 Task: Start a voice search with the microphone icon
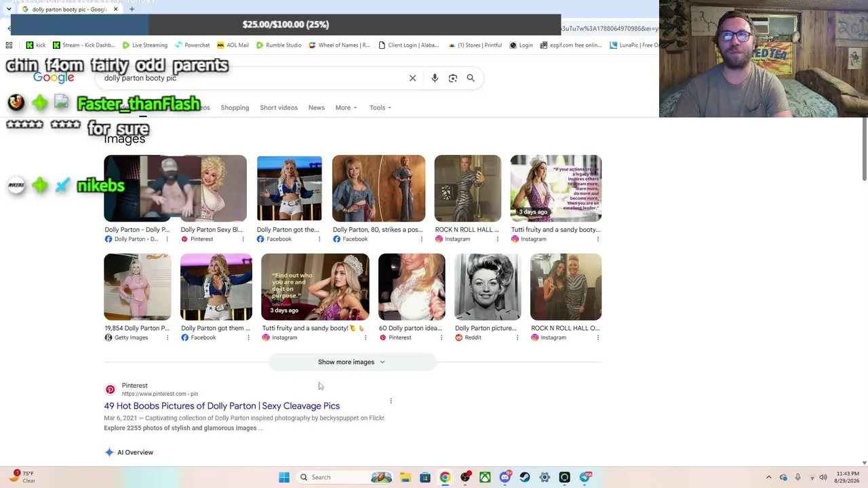435,78
